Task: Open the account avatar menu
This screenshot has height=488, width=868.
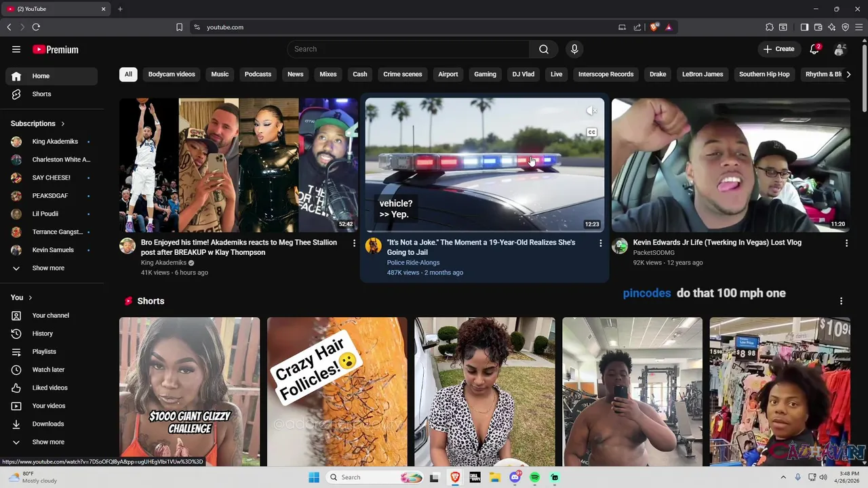Action: point(840,49)
